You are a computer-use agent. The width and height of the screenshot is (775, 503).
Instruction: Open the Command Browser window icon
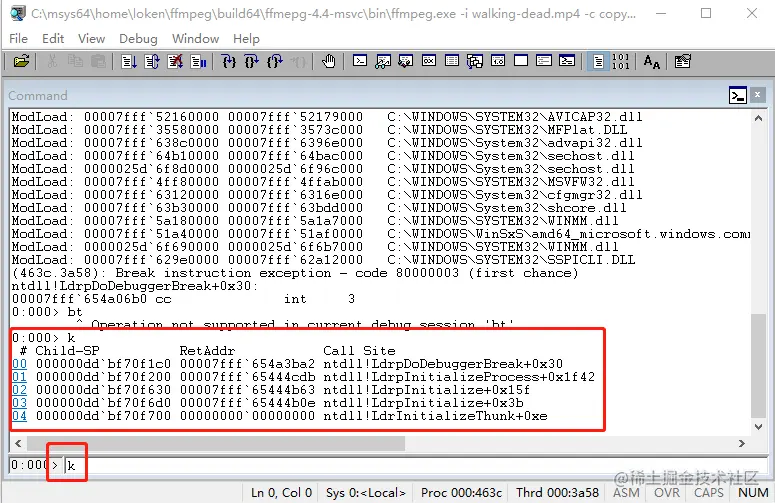tap(567, 61)
